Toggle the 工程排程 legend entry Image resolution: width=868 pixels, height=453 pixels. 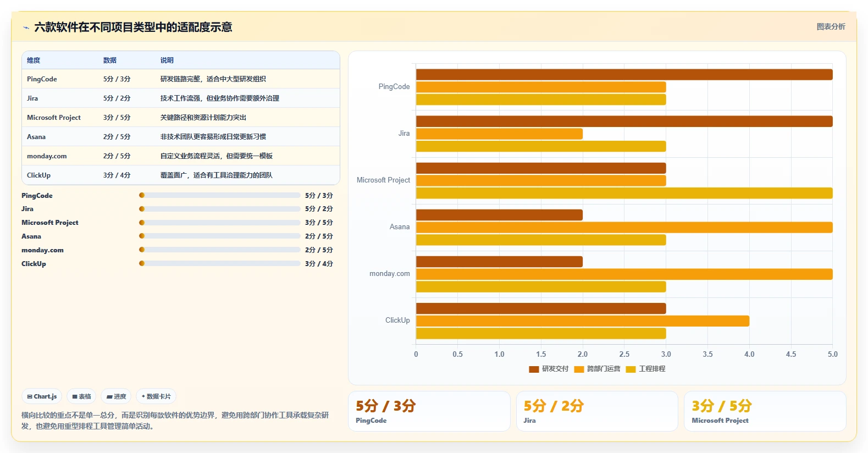coord(645,369)
